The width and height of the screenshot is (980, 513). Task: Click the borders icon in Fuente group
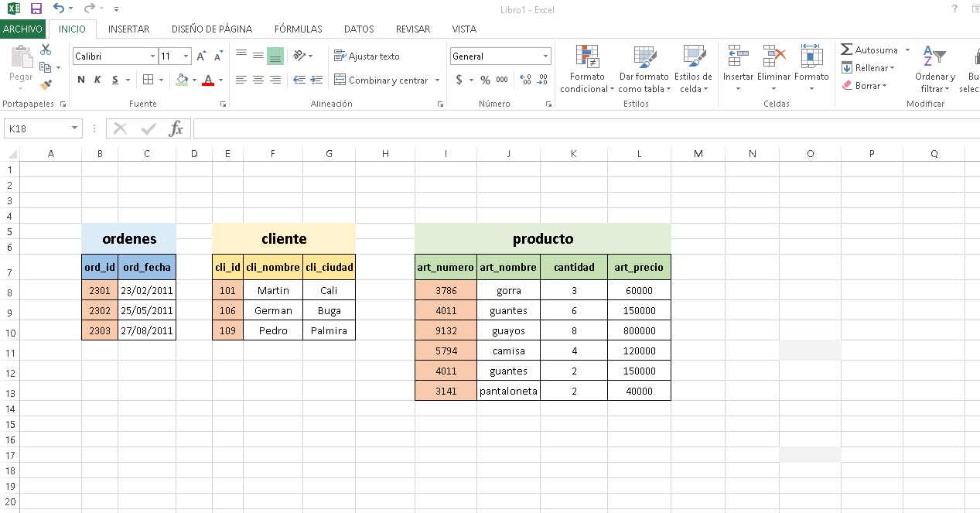148,80
